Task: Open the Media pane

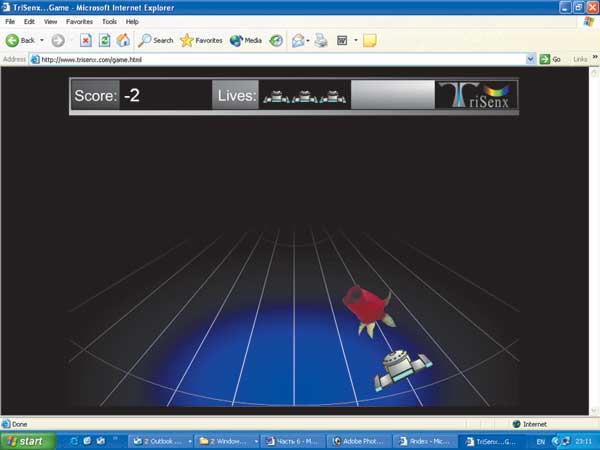Action: point(245,41)
